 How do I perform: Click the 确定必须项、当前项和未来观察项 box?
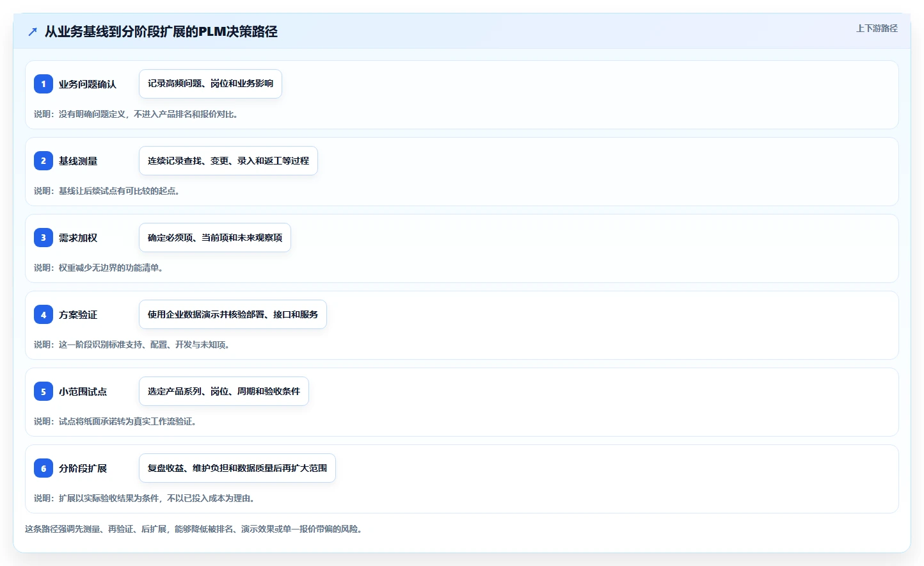[x=215, y=238]
